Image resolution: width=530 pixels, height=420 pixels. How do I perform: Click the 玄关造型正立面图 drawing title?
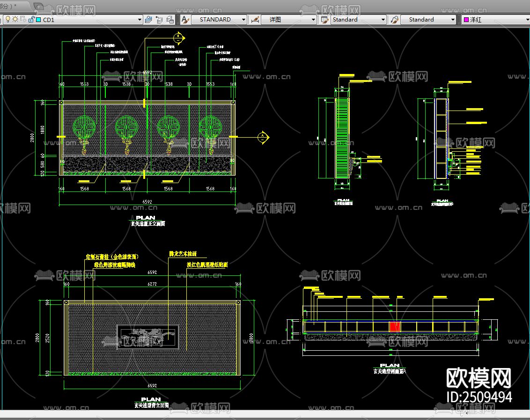click(x=147, y=223)
